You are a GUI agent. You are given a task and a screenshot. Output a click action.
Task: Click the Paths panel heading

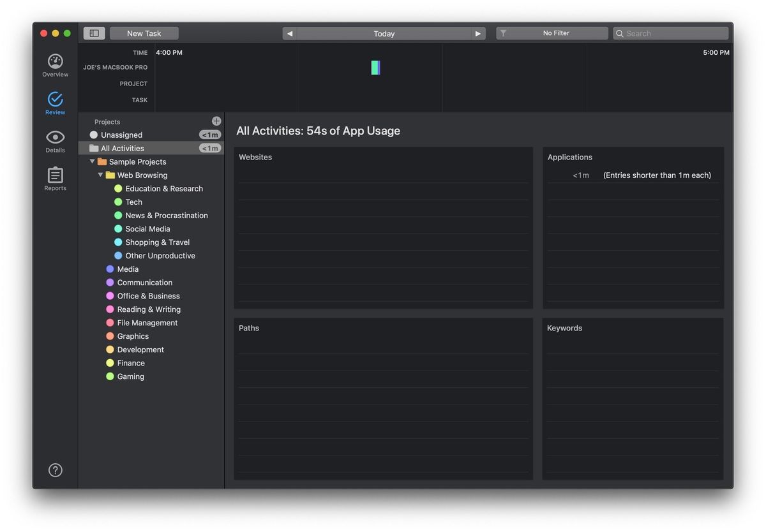pyautogui.click(x=249, y=328)
